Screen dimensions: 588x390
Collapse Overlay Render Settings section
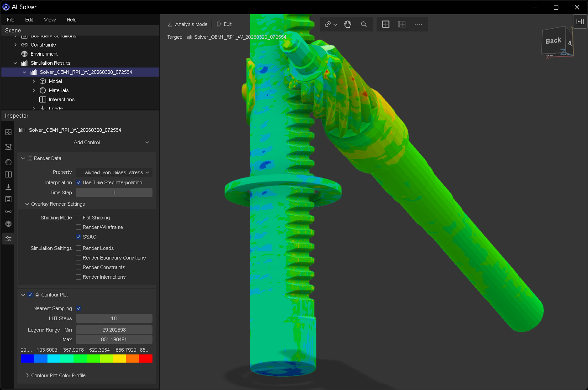coord(27,204)
